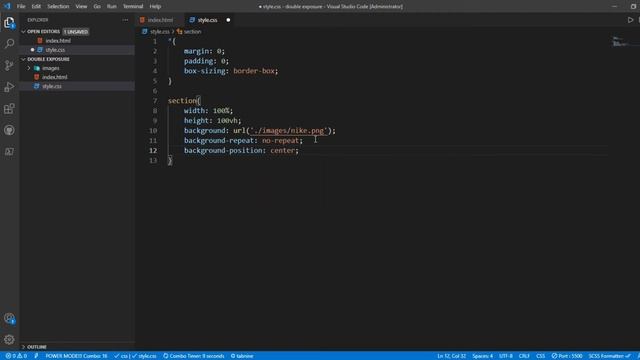640x360 pixels.
Task: Open index.html in Double Exposure folder
Action: tap(55, 77)
